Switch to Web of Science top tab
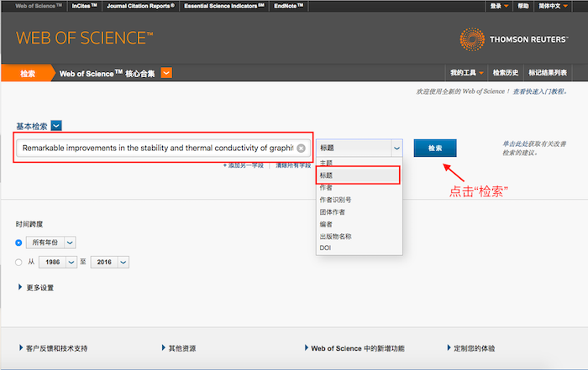This screenshot has height=370, width=588. pos(39,6)
